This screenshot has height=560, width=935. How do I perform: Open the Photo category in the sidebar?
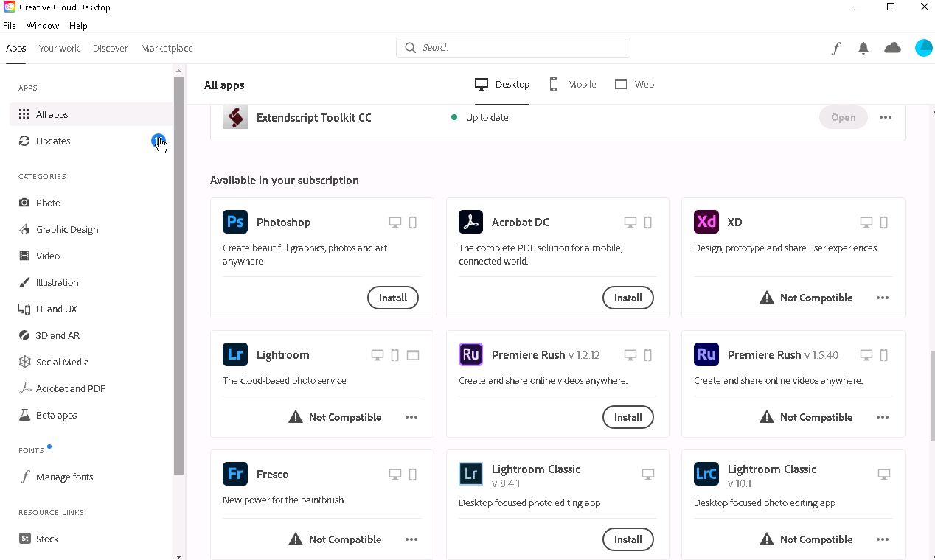click(x=48, y=203)
